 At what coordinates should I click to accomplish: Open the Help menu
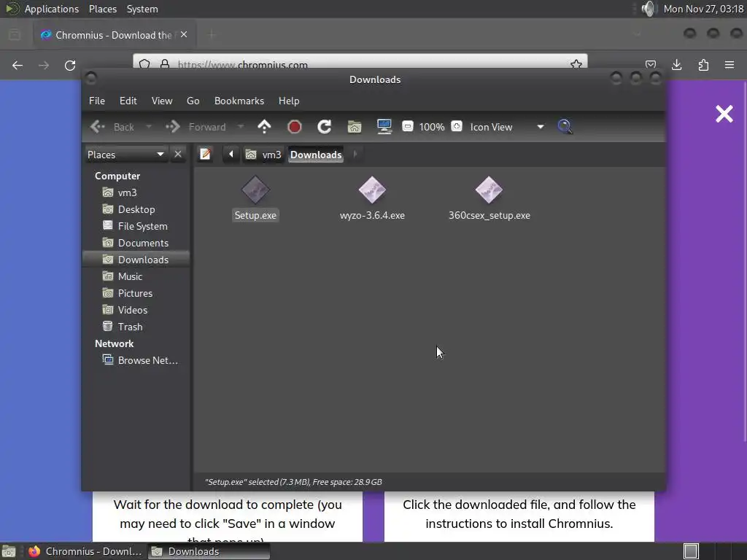pos(289,101)
